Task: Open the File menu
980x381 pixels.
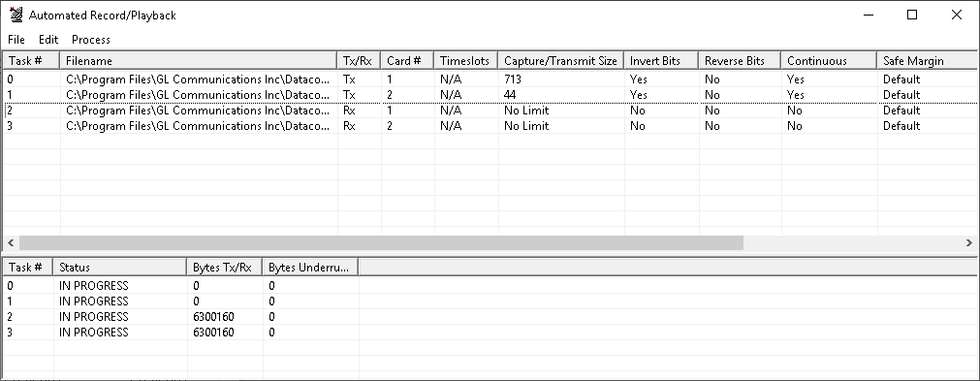Action: 16,40
